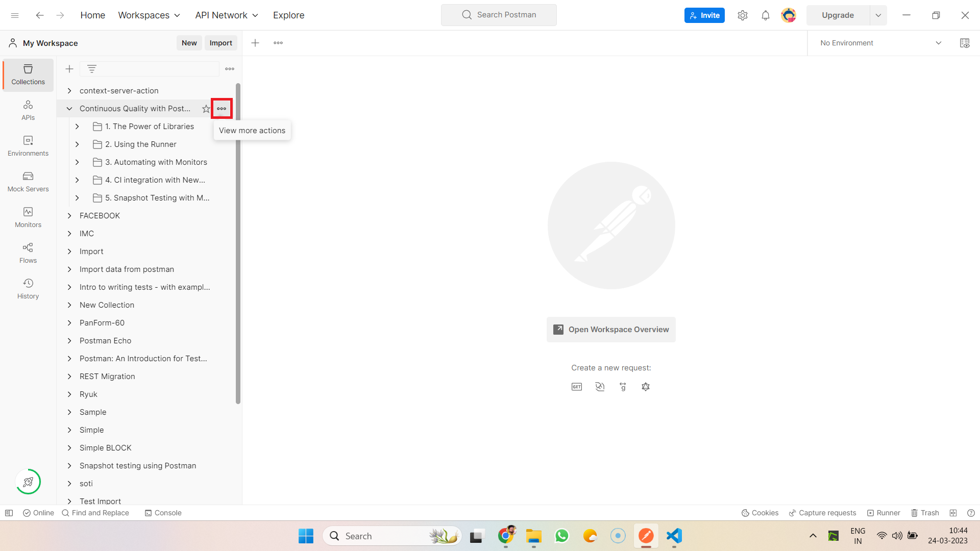The height and width of the screenshot is (551, 980).
Task: Open the two-pane layout icon in status bar
Action: 953,513
